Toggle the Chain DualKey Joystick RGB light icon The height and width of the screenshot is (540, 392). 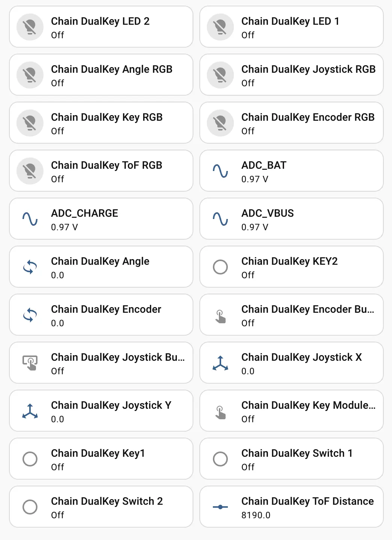(x=220, y=75)
